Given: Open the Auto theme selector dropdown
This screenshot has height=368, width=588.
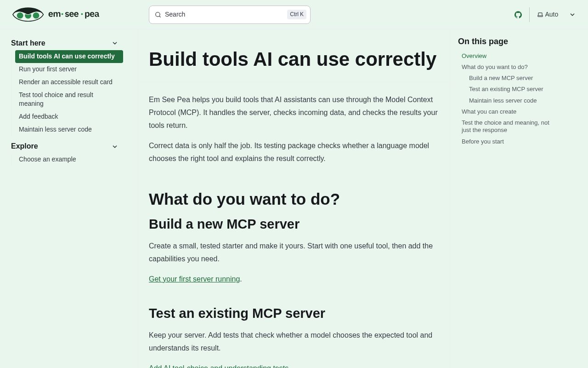Looking at the screenshot, I should coord(556,15).
